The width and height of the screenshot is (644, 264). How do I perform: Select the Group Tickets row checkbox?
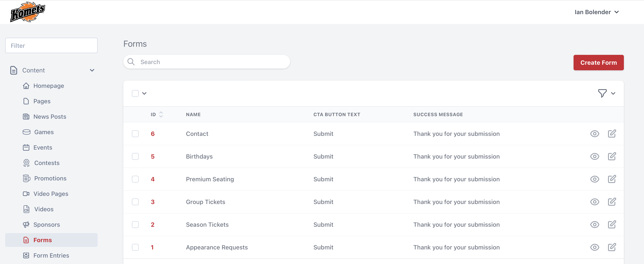[x=135, y=202]
